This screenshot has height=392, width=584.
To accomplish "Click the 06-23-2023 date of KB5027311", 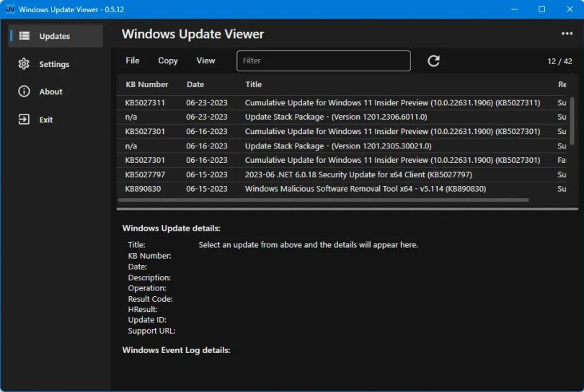I will click(207, 103).
